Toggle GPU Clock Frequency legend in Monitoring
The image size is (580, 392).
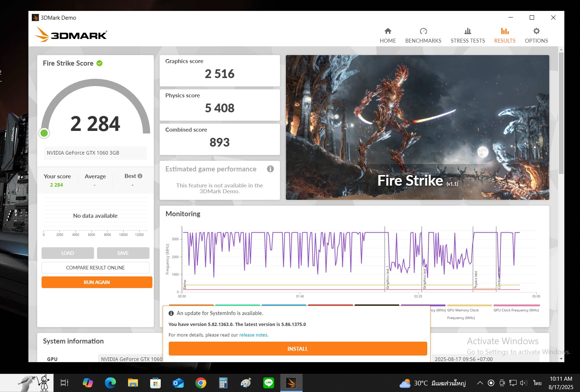516,310
